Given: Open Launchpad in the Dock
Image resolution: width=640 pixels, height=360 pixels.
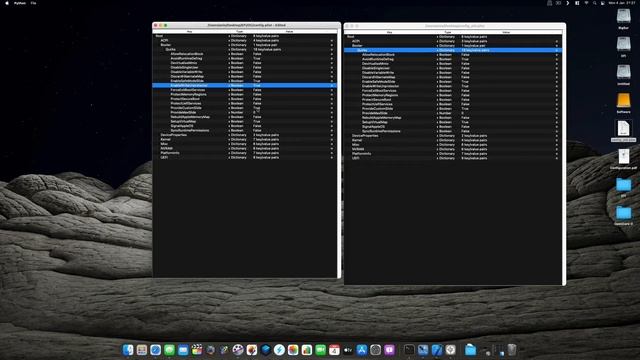Looking at the screenshot, I should (x=142, y=350).
